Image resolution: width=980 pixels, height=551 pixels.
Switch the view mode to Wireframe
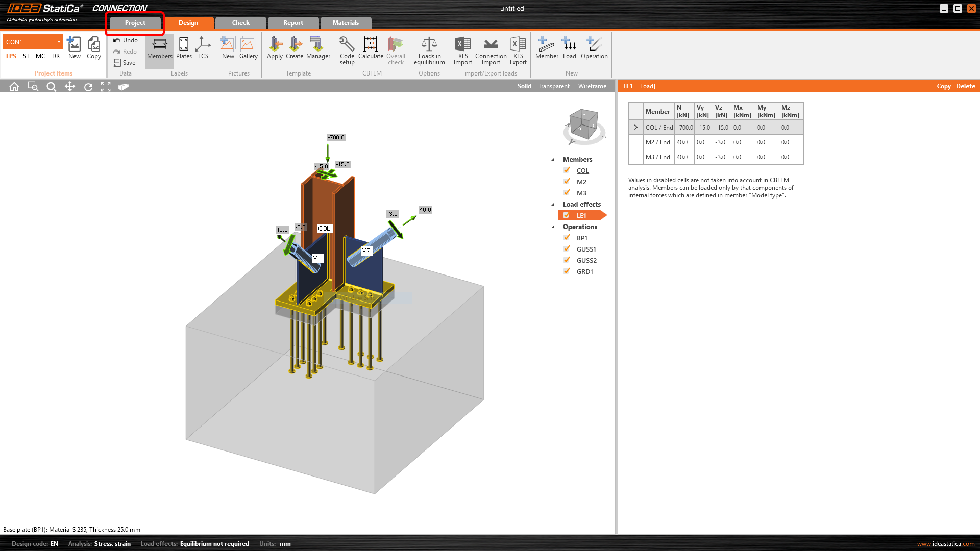592,86
